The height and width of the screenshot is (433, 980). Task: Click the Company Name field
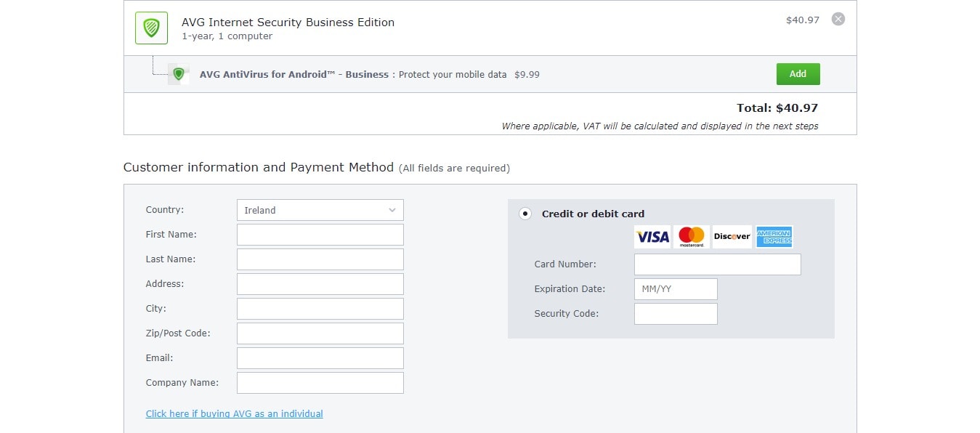(320, 383)
